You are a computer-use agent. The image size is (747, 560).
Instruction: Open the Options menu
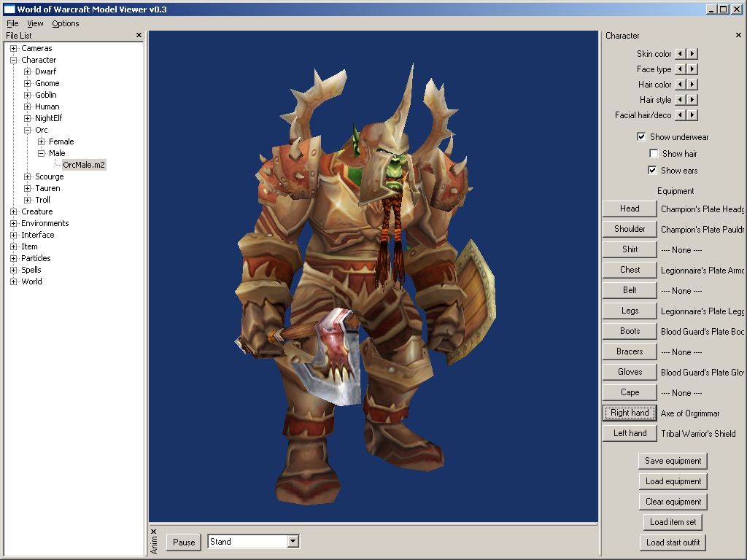[x=65, y=23]
